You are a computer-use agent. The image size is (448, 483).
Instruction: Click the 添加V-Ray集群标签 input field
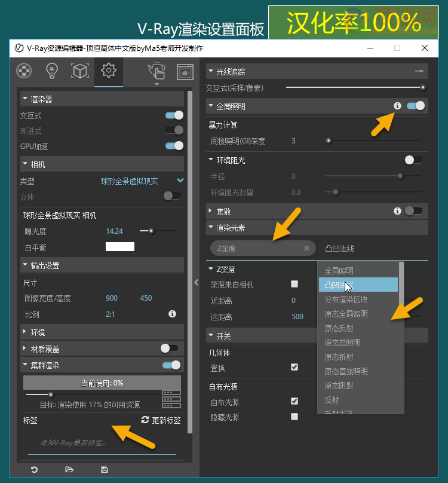pyautogui.click(x=102, y=443)
